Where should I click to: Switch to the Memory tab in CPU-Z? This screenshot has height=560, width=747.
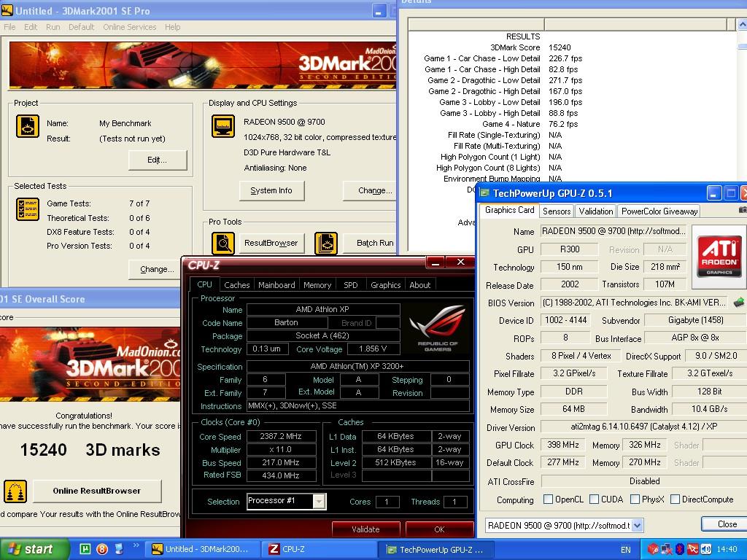[317, 285]
